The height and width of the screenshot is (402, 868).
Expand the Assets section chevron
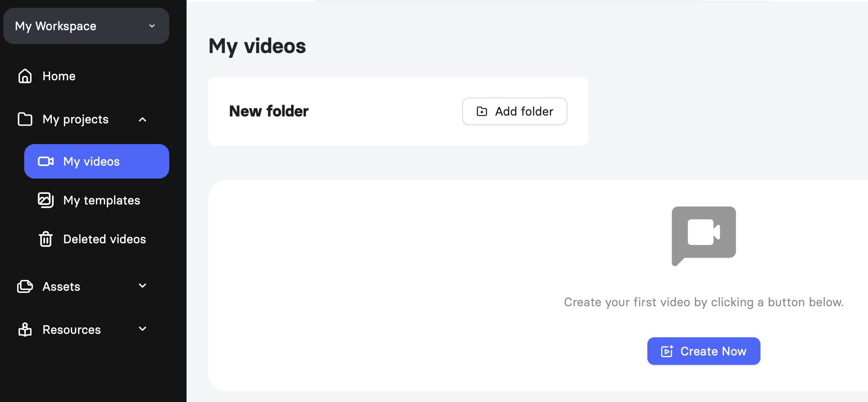143,286
